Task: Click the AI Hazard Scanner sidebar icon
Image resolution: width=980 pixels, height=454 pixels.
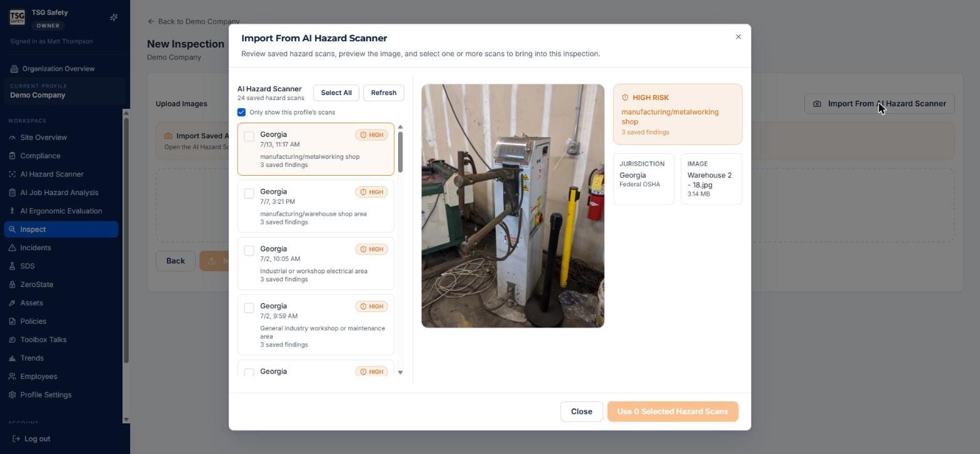Action: click(12, 174)
